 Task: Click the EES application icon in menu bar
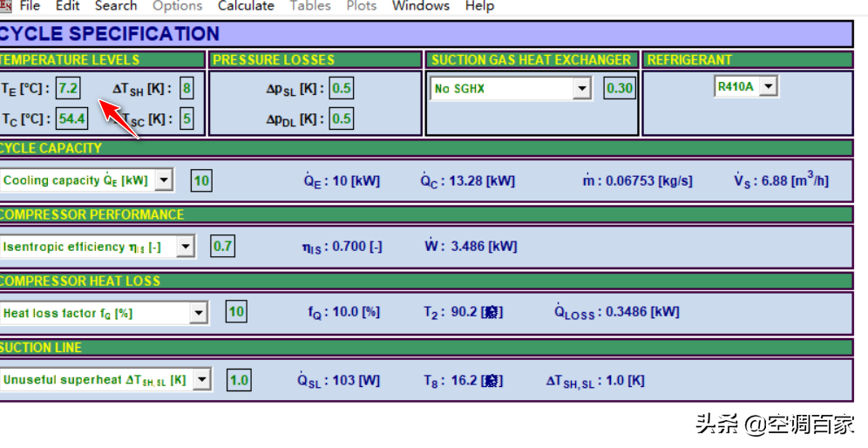point(5,6)
